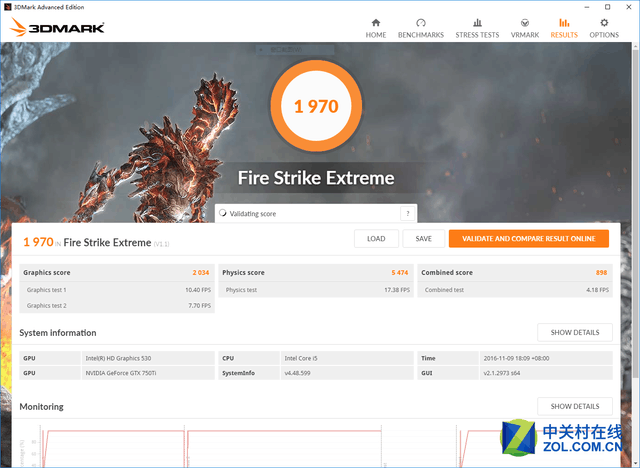Click the Time 2016-11-09 18:09 value

point(546,358)
